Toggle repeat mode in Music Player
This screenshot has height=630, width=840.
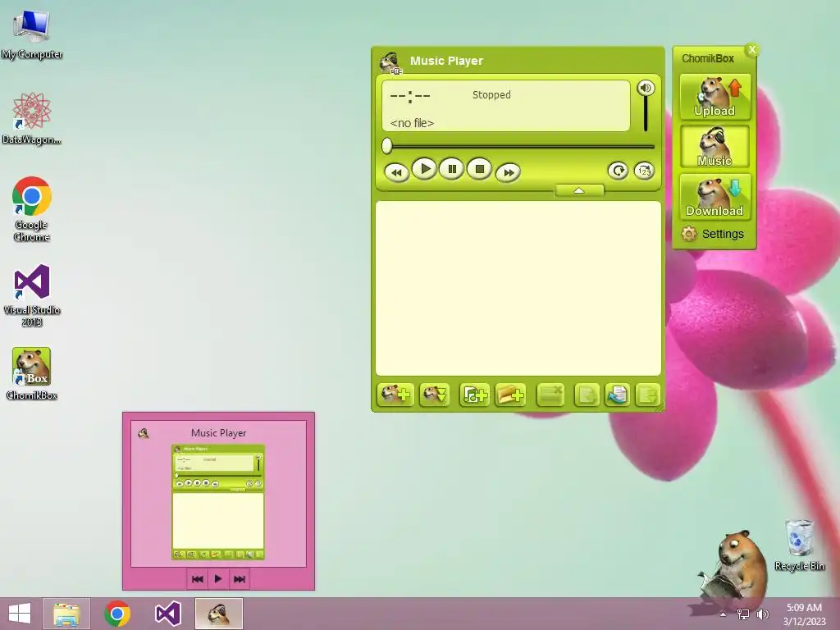pyautogui.click(x=618, y=171)
